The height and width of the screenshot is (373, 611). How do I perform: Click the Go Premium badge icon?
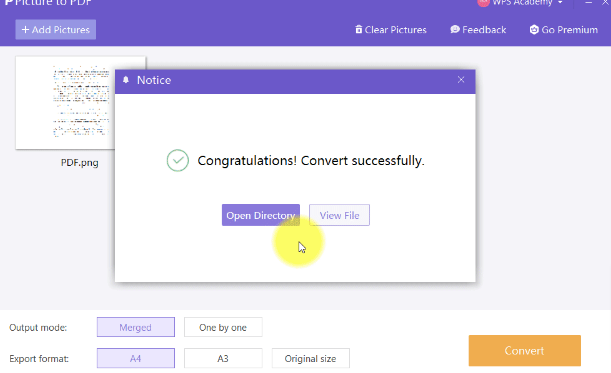point(534,30)
